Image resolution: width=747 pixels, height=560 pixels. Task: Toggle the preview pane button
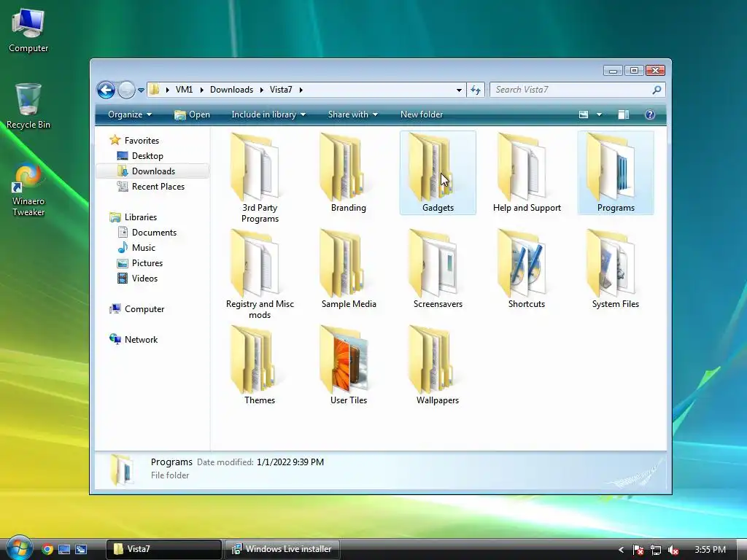coord(623,114)
